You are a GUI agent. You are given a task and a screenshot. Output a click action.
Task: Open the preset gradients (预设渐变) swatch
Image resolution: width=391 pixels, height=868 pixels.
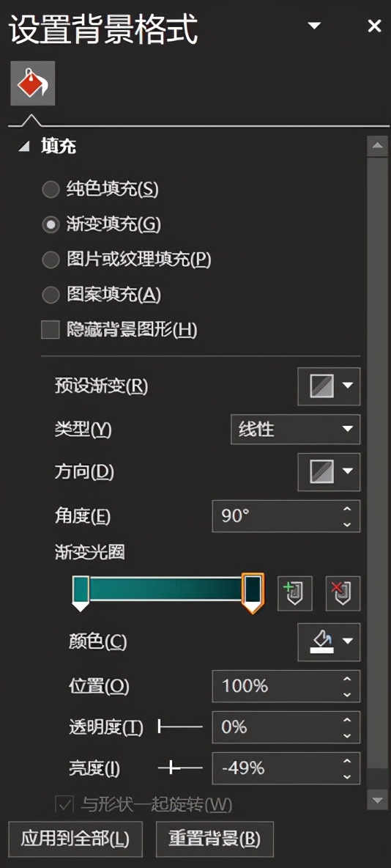(x=329, y=386)
